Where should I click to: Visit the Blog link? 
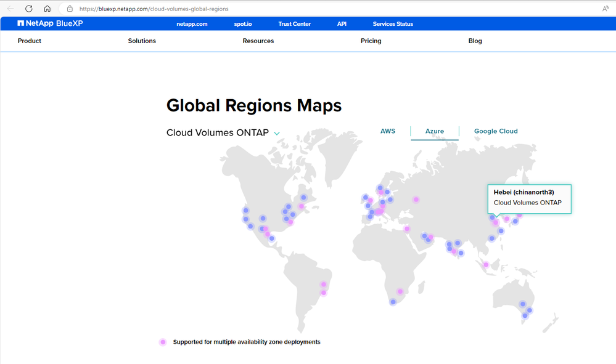pos(475,41)
